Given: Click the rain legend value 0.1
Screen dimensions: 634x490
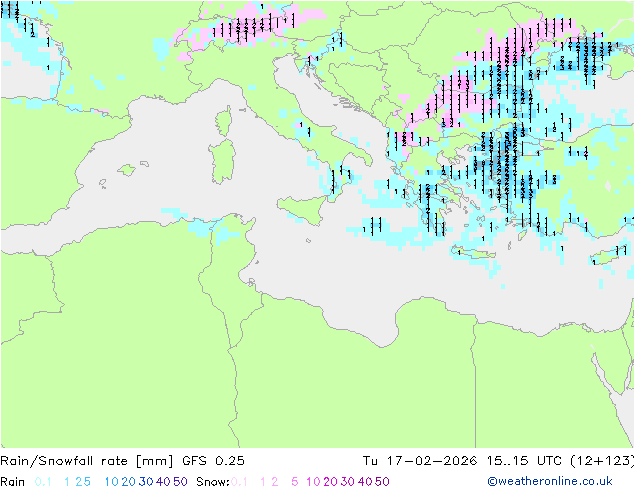Looking at the screenshot, I should tap(43, 482).
